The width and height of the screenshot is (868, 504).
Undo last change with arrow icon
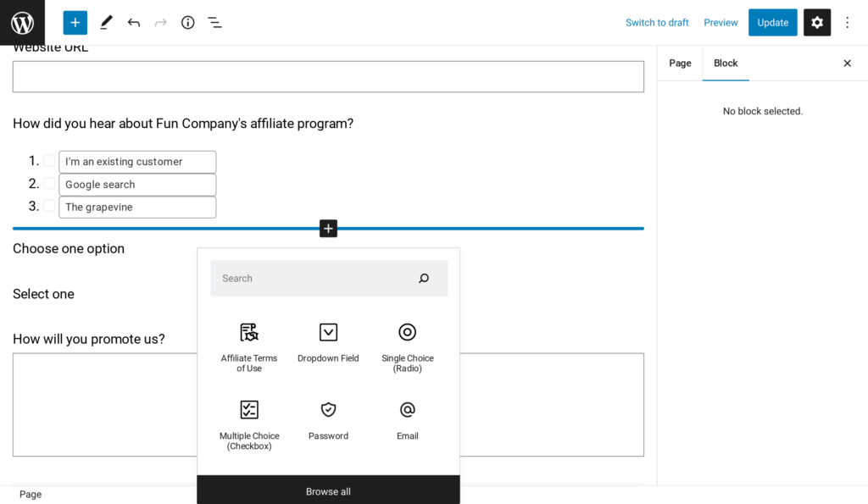pos(133,23)
